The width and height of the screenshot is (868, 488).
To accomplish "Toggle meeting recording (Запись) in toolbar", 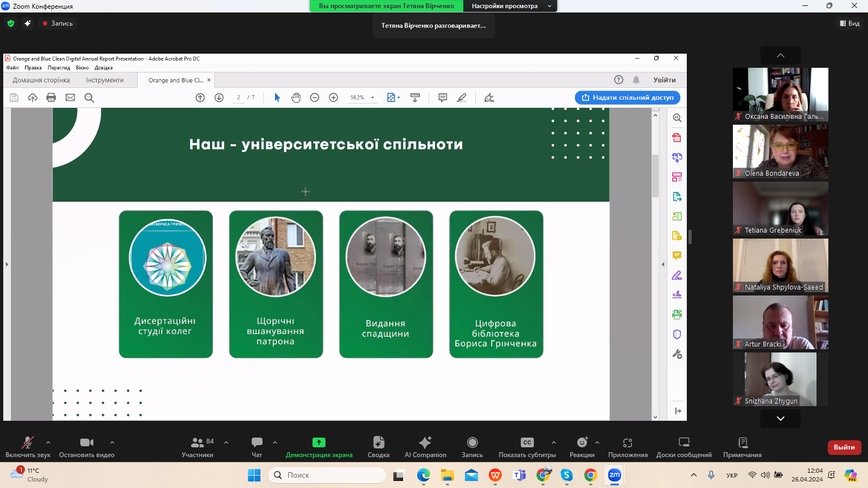I will tap(472, 447).
